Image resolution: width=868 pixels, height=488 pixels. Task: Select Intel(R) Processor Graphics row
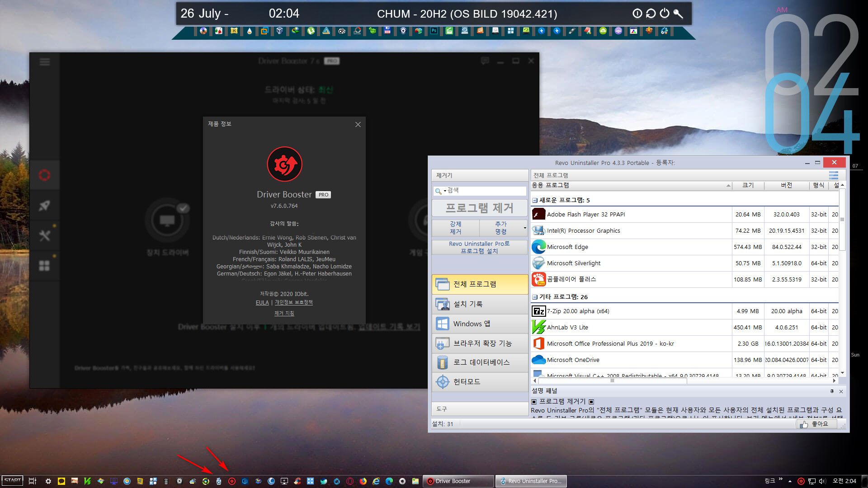(685, 231)
